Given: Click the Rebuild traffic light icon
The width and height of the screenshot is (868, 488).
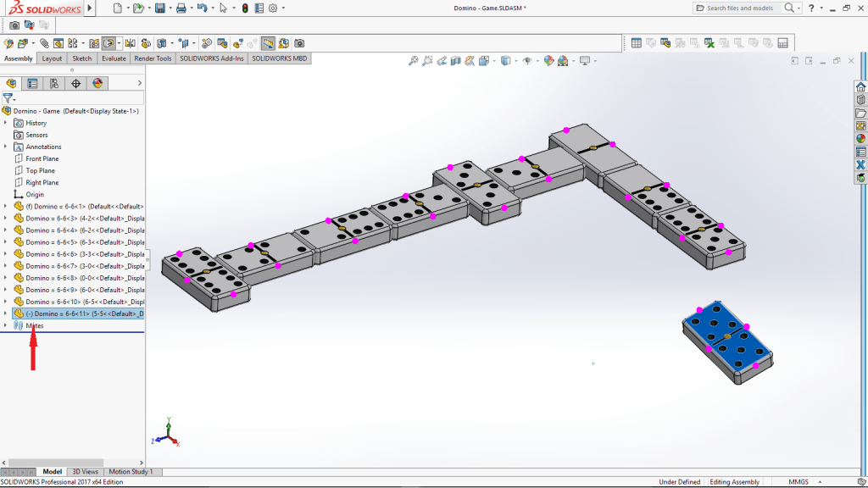Looking at the screenshot, I should [x=245, y=8].
